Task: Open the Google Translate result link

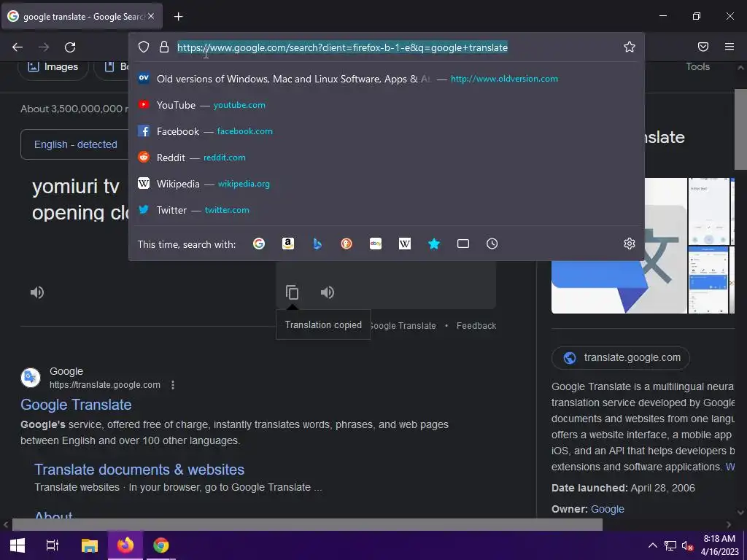Action: 76,405
